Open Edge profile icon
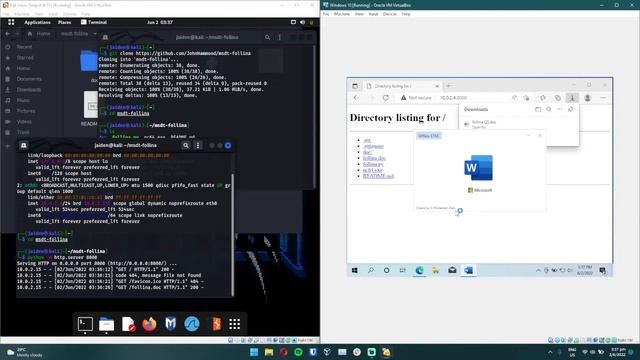Screen dimensions: 640x360 tap(588, 98)
